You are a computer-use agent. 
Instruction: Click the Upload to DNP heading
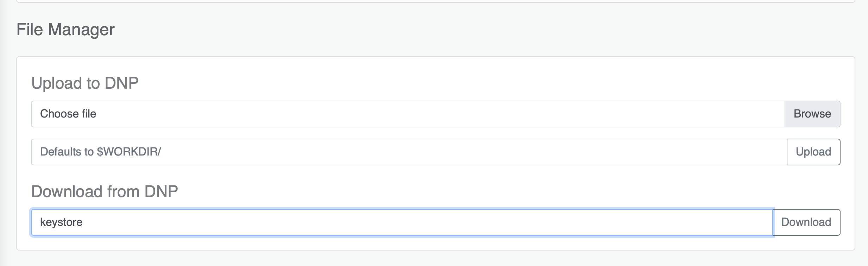coord(85,83)
